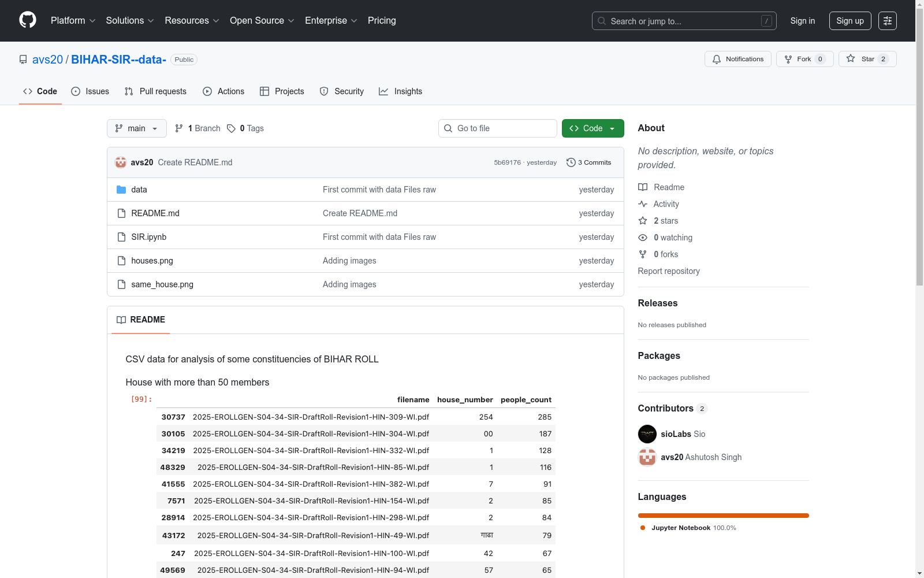The width and height of the screenshot is (924, 578).
Task: Click the commit history clock icon
Action: 571,162
